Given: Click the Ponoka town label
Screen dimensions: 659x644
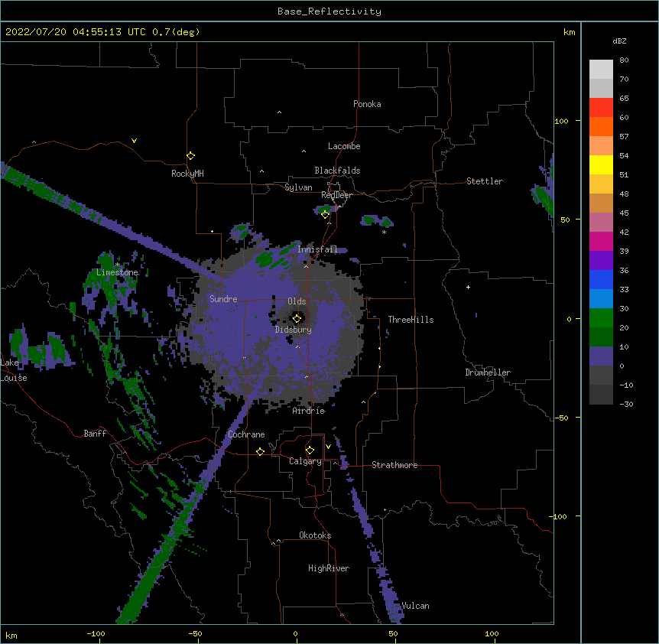Looking at the screenshot, I should [367, 104].
